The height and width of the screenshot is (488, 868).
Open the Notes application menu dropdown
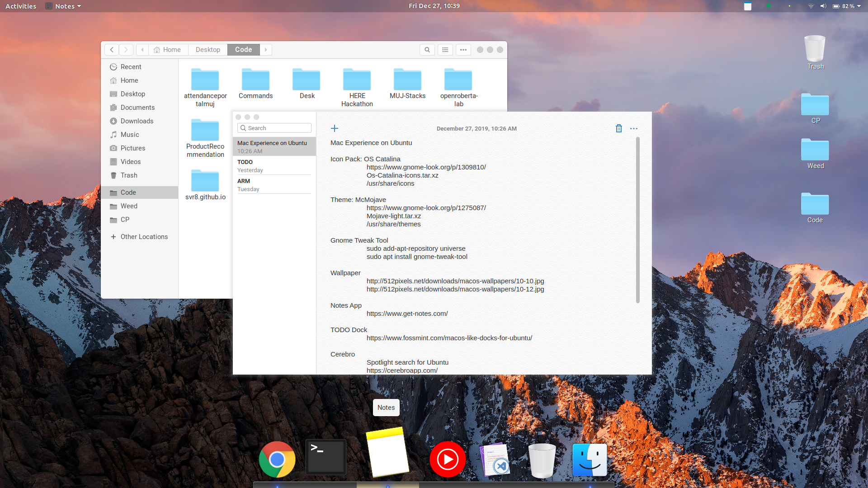(x=65, y=6)
